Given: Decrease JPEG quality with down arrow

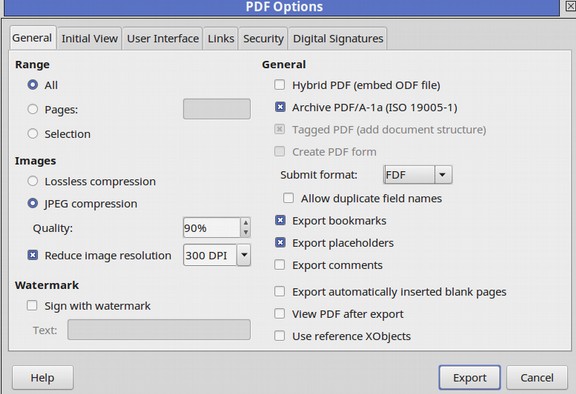Looking at the screenshot, I should click(246, 232).
